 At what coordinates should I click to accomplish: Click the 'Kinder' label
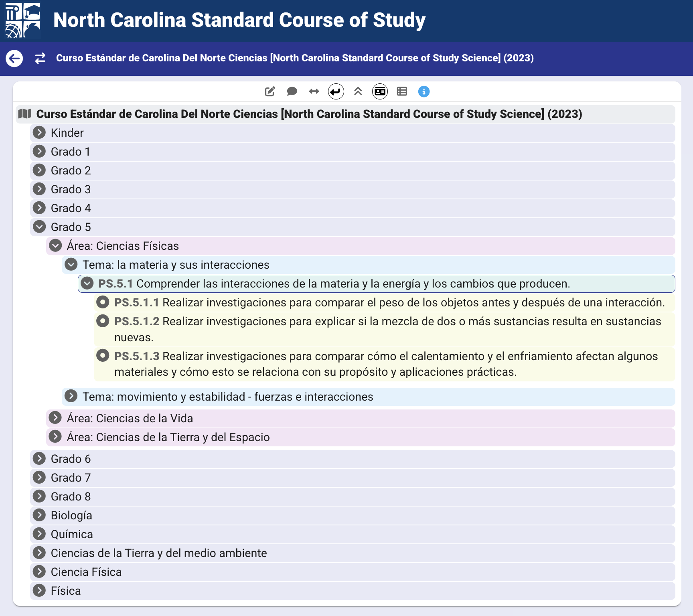pyautogui.click(x=67, y=133)
